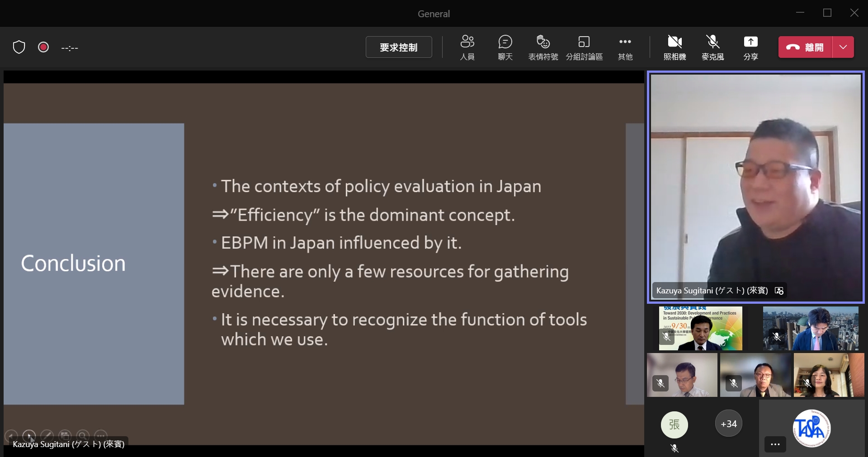Click the 分享 share screen icon

[750, 47]
